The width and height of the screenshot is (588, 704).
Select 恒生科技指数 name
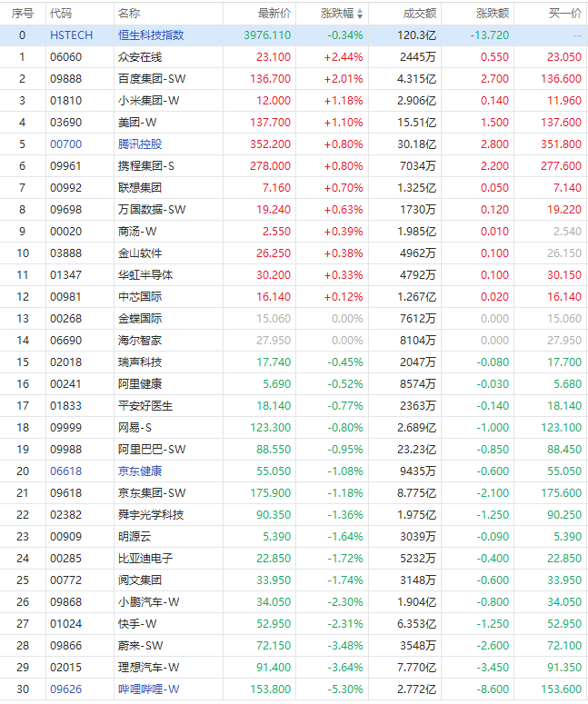click(x=151, y=35)
